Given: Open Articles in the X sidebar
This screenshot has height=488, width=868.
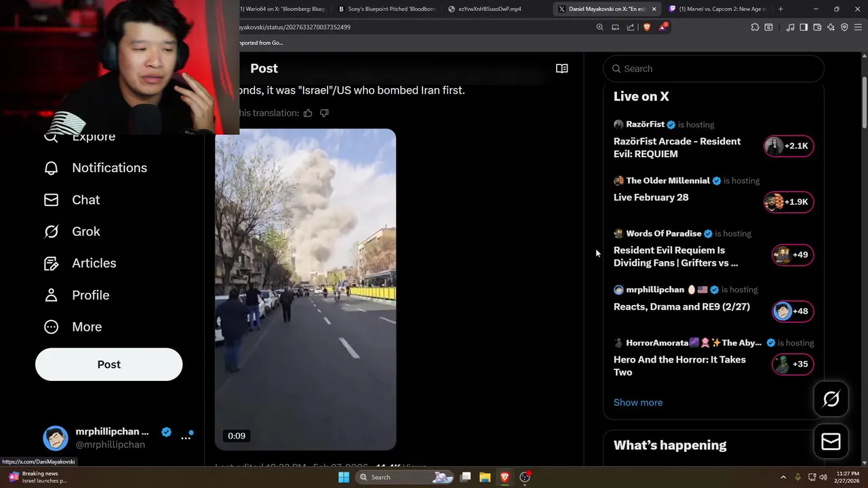Looking at the screenshot, I should pyautogui.click(x=79, y=263).
